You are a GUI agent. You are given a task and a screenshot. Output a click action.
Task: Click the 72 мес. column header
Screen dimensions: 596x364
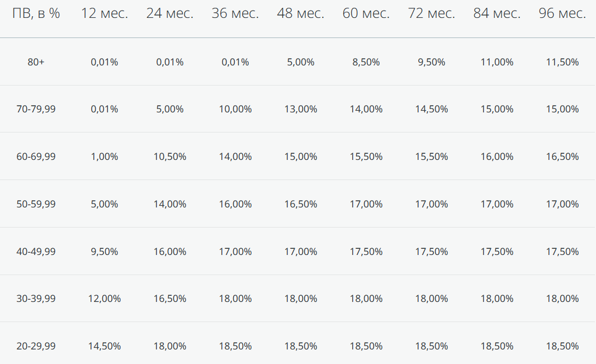click(x=432, y=13)
